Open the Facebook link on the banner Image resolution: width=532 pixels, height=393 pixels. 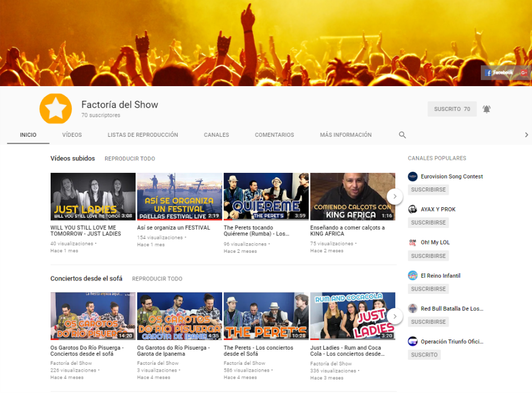click(499, 73)
